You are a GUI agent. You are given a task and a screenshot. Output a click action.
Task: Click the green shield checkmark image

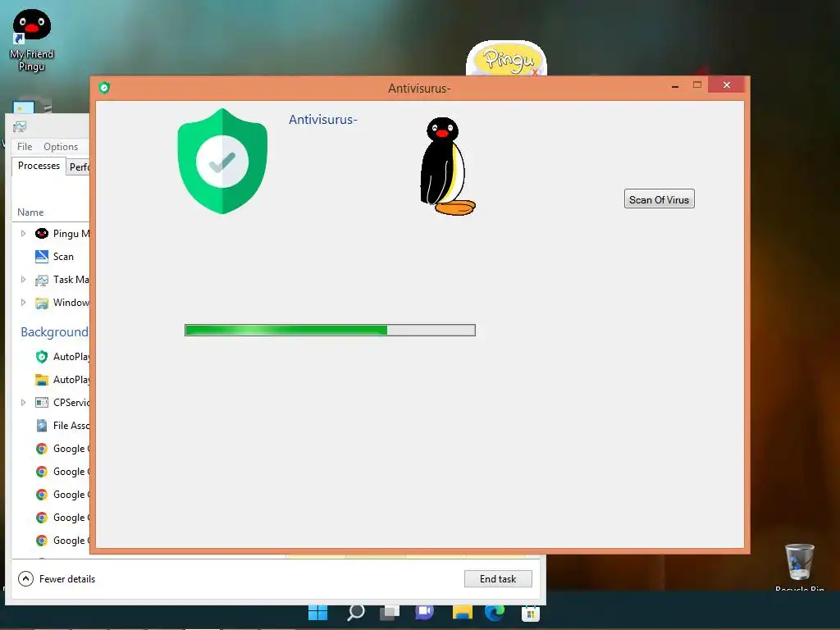coord(222,162)
